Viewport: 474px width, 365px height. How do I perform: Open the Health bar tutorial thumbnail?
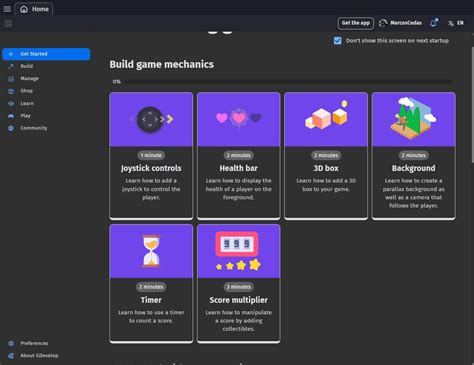(x=238, y=119)
